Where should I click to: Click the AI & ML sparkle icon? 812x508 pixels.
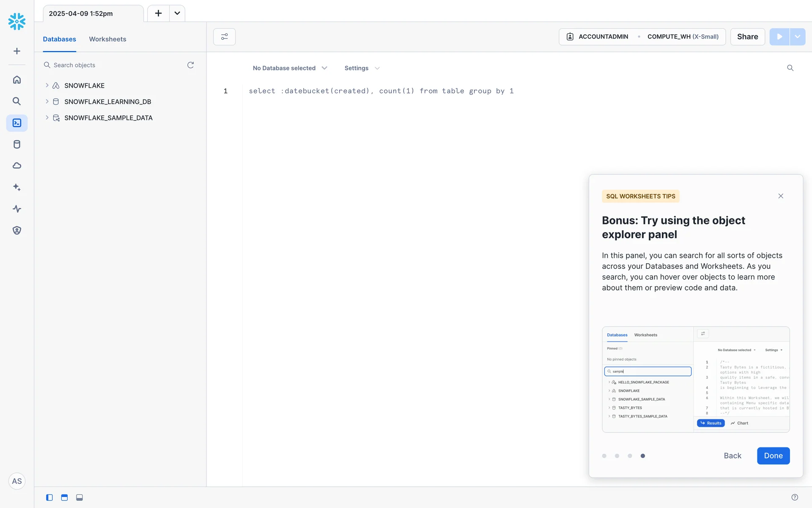point(17,187)
